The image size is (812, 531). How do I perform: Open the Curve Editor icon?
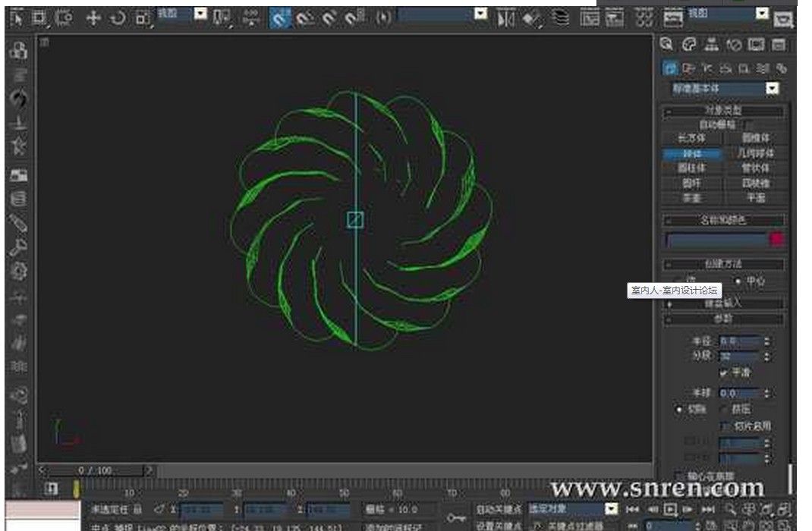click(x=590, y=19)
